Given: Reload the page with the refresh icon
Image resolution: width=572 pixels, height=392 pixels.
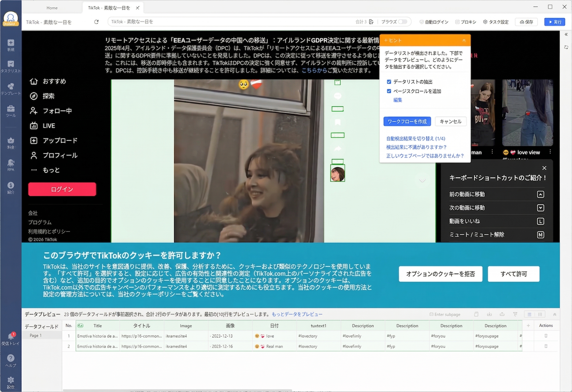Looking at the screenshot, I should pos(96,22).
